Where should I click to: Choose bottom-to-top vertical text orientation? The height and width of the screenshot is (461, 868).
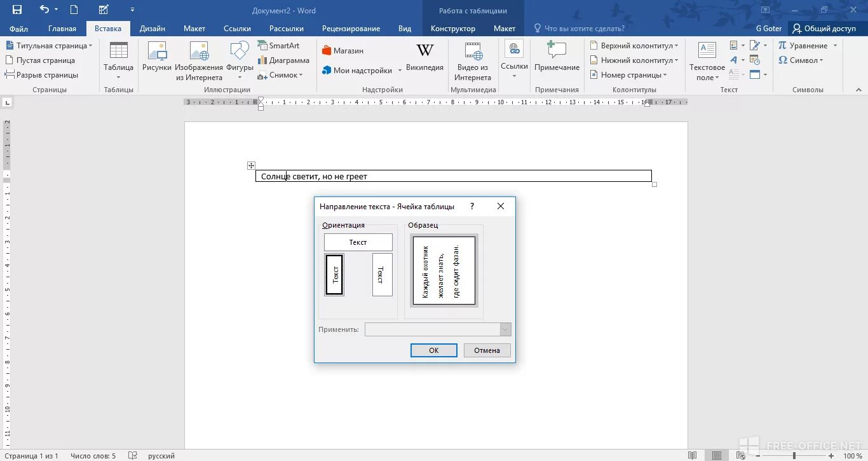click(x=334, y=275)
